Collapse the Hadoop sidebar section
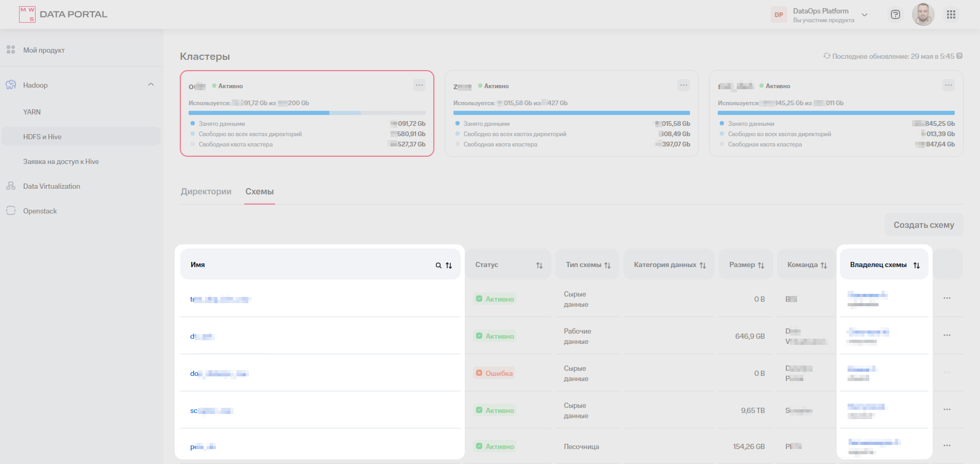The image size is (980, 464). (x=151, y=85)
